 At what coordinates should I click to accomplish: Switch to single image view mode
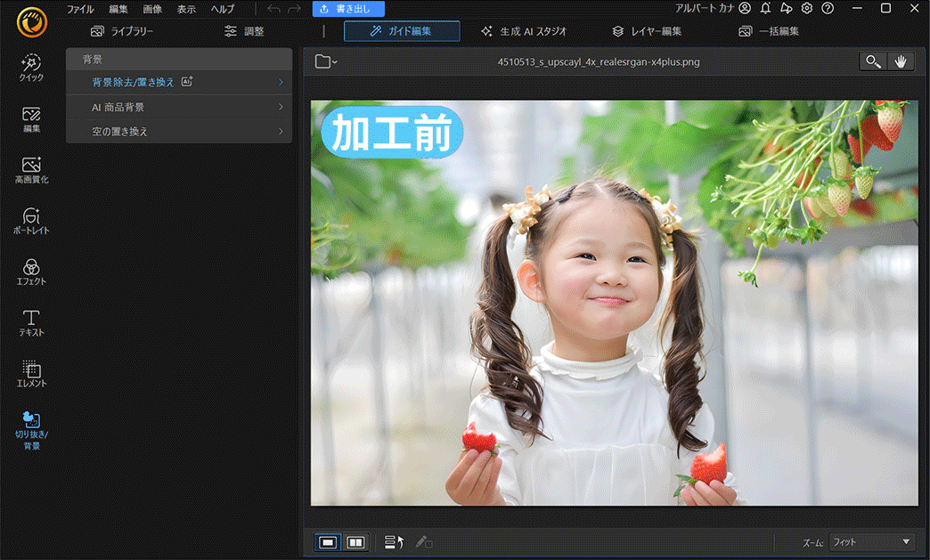326,541
